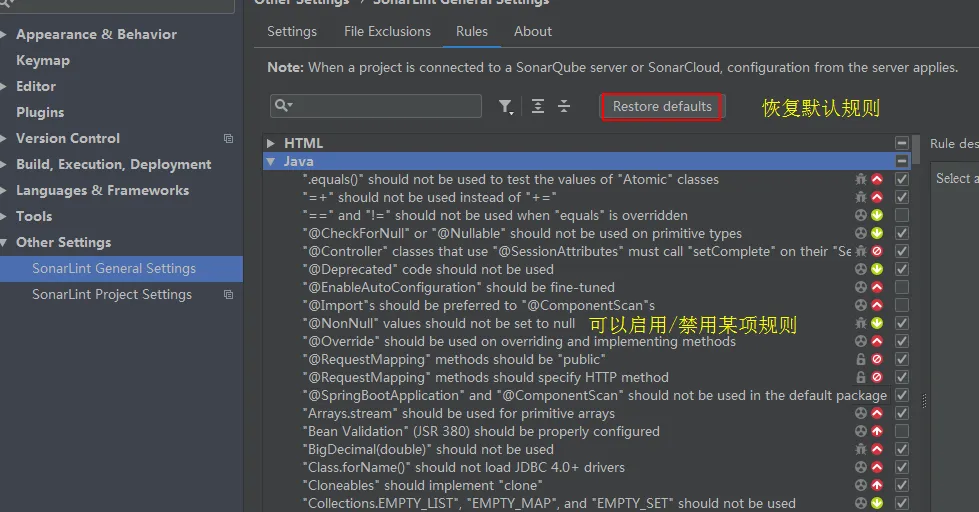979x512 pixels.
Task: Select the @Override overriding methods rule
Action: coord(519,342)
